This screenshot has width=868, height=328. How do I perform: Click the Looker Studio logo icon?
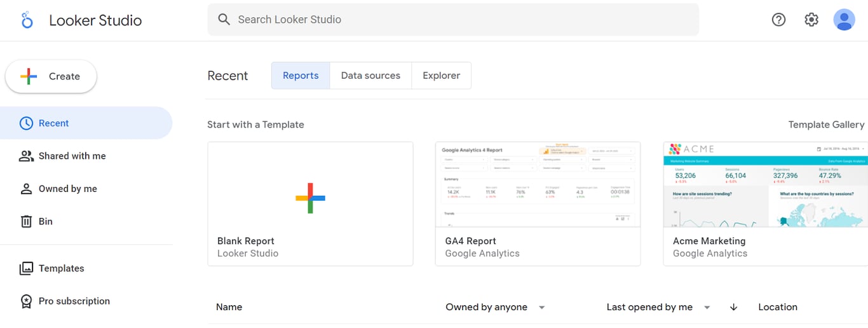27,20
